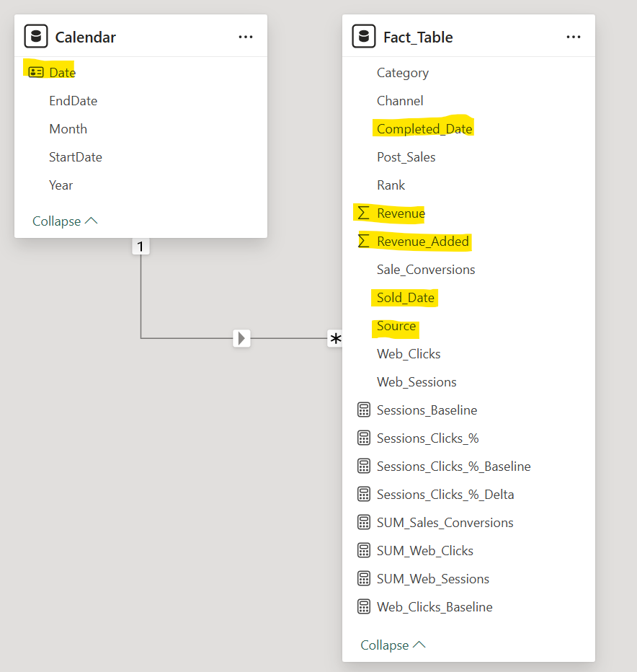Select the Sold_Date field
Viewport: 637px width, 672px height.
pyautogui.click(x=405, y=298)
